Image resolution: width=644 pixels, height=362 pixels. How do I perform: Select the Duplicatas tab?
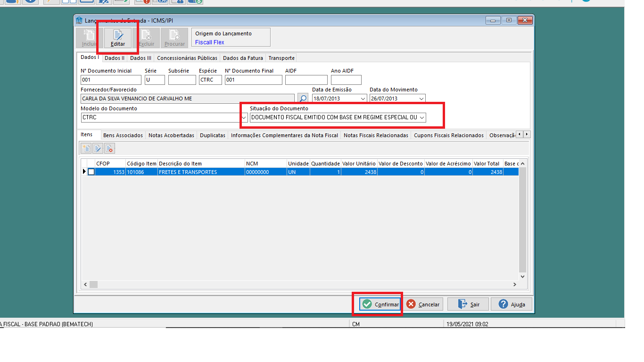(x=213, y=135)
